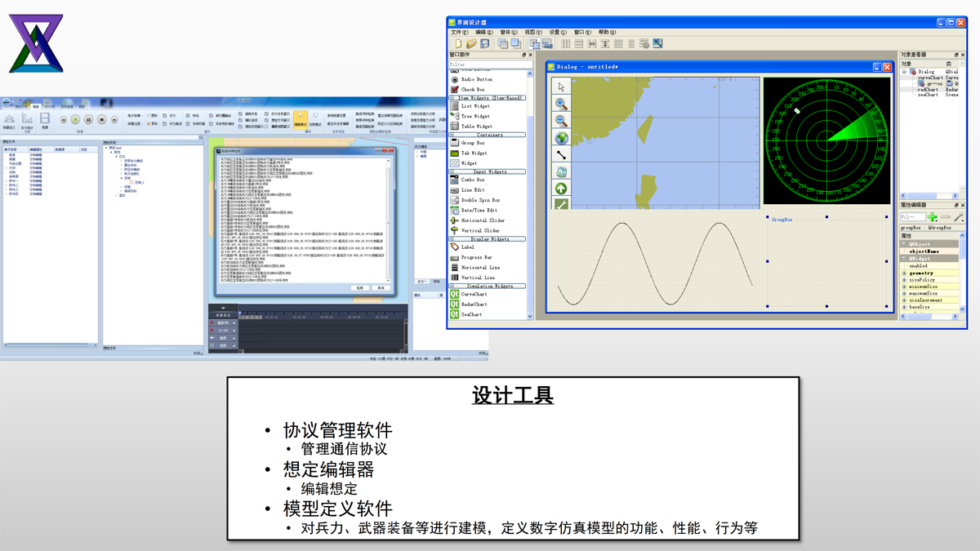This screenshot has height=551, width=980.
Task: Collapse the Dialog node in the object inspector
Action: tap(904, 72)
